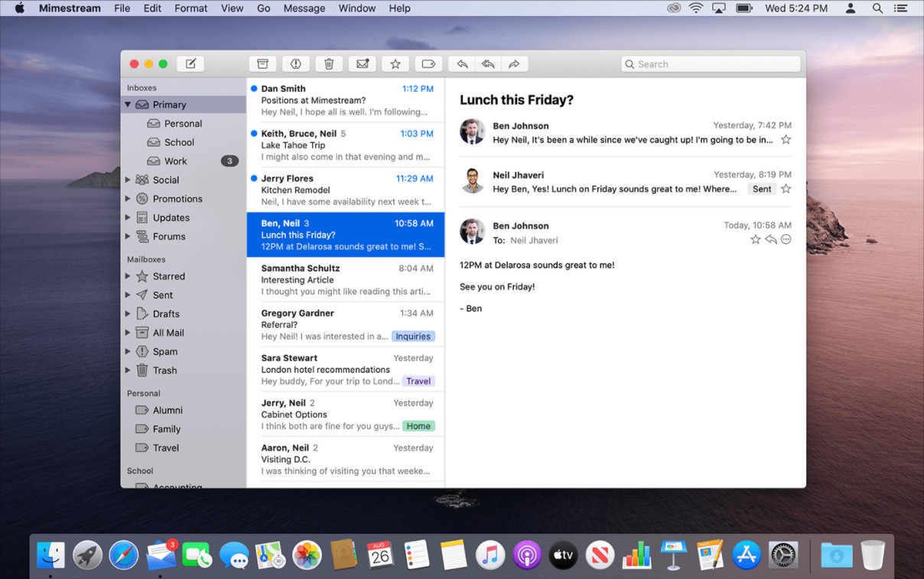Screen dimensions: 924x579
Task: Archive the selected conversation via toolbar
Action: tap(262, 64)
